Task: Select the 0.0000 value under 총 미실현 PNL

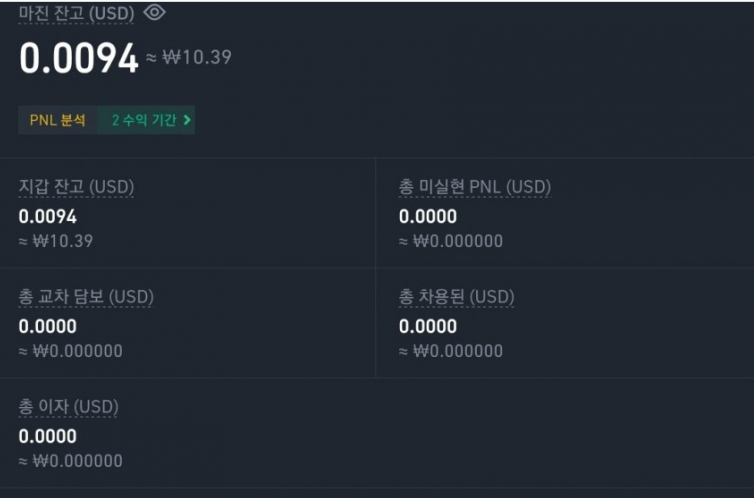Action: (427, 216)
